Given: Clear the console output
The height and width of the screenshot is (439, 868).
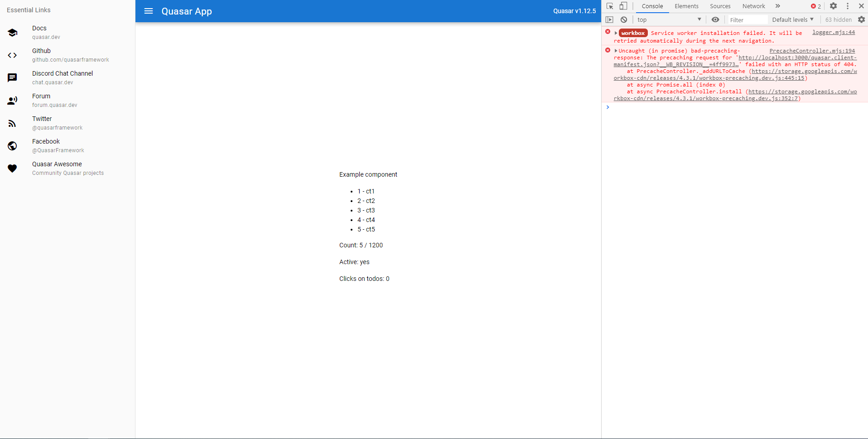Looking at the screenshot, I should click(624, 19).
